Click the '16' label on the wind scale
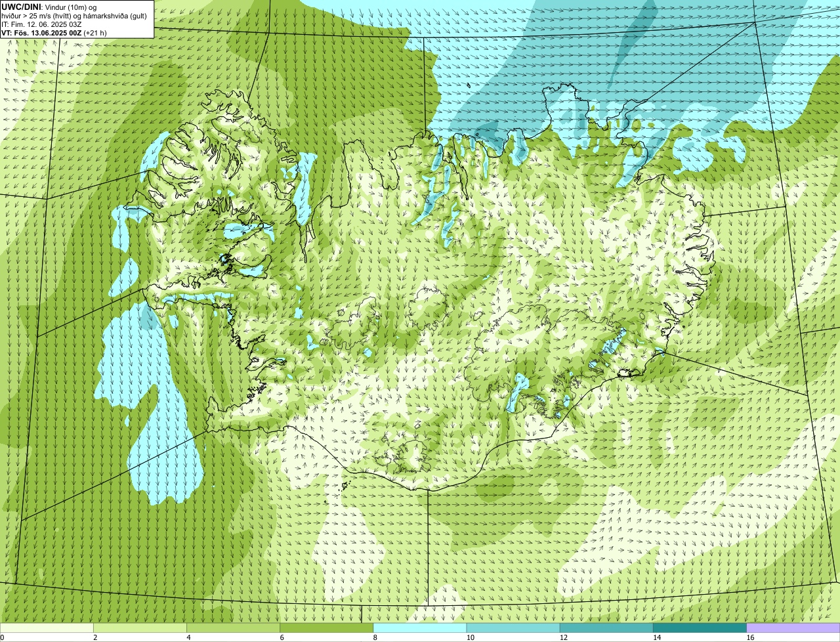Viewport: 840px width, 642px height. point(750,637)
